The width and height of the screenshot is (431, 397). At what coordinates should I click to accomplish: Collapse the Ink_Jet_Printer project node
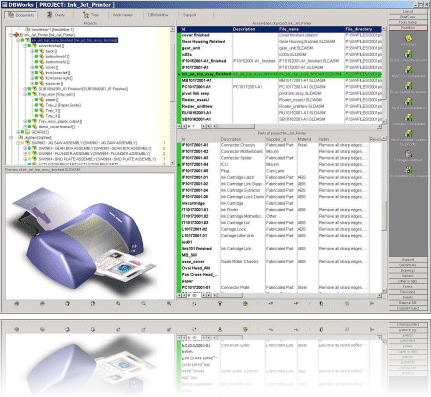tap(11, 35)
